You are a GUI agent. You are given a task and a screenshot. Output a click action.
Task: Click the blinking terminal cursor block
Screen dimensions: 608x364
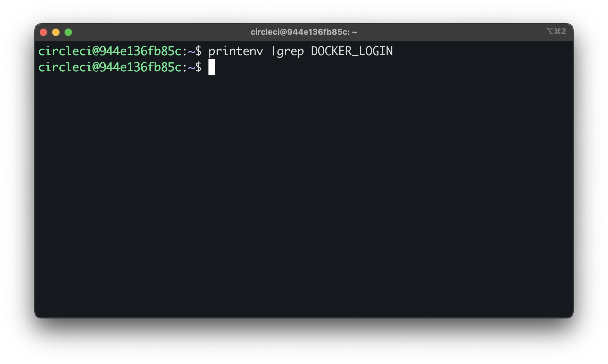coord(212,68)
